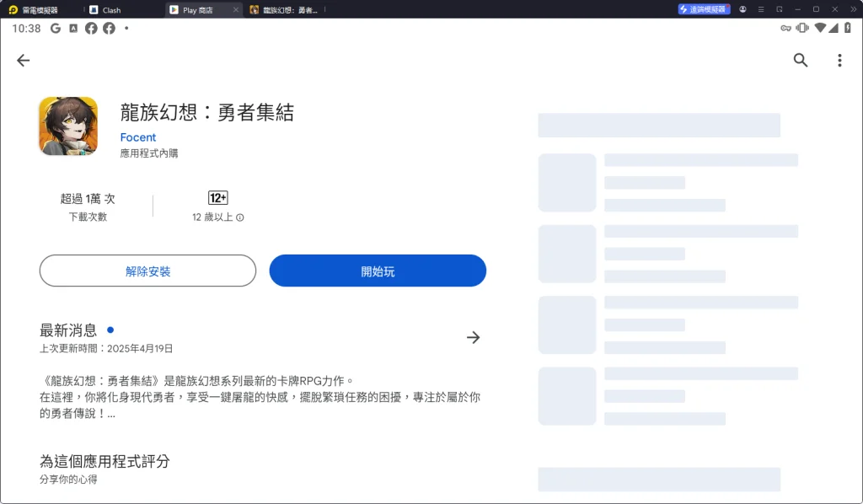The image size is (863, 504).
Task: Click the blue 遠端模擬器 button in title bar
Action: pyautogui.click(x=704, y=9)
